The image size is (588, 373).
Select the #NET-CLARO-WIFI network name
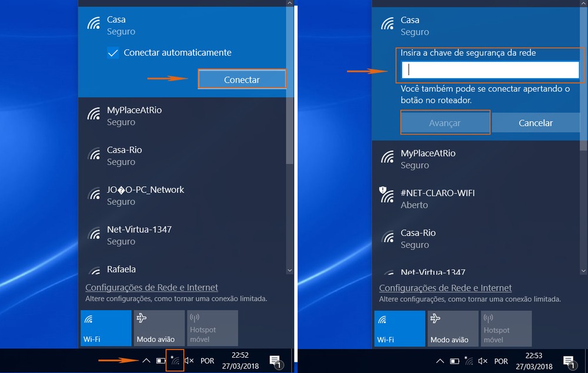[437, 193]
